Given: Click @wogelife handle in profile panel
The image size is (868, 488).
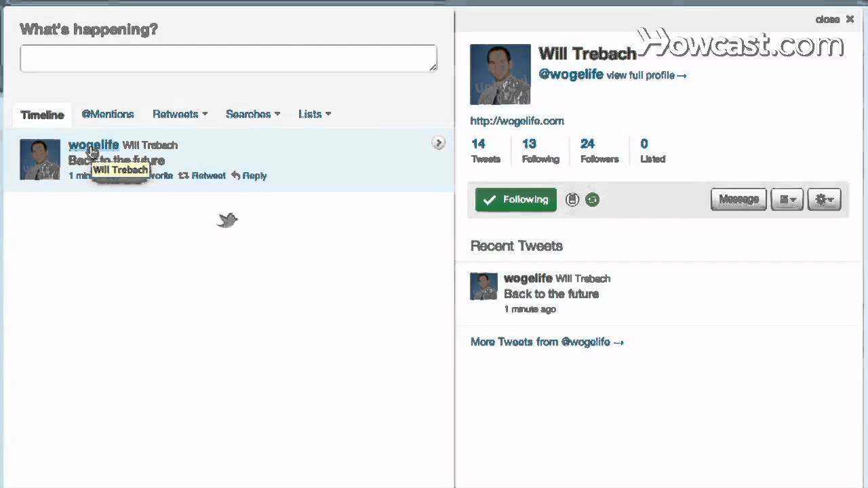Looking at the screenshot, I should 571,75.
